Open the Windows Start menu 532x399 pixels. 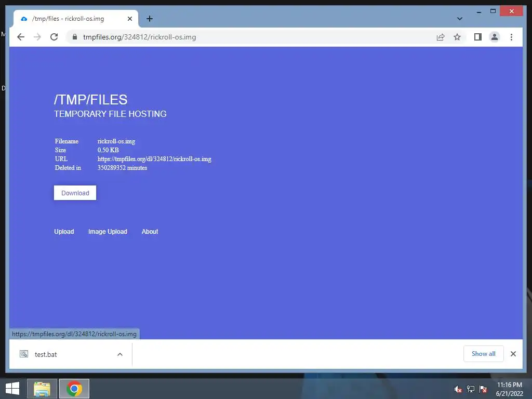12,389
